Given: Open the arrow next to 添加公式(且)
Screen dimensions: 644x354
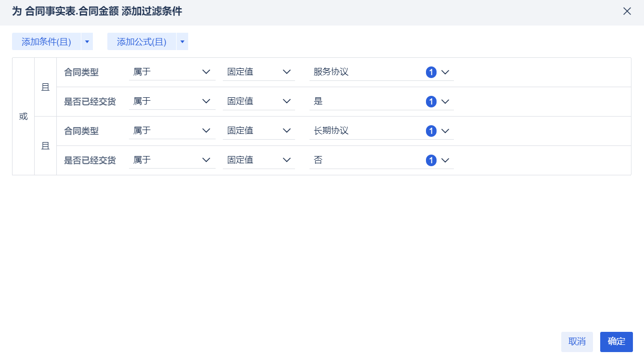Looking at the screenshot, I should pyautogui.click(x=182, y=42).
